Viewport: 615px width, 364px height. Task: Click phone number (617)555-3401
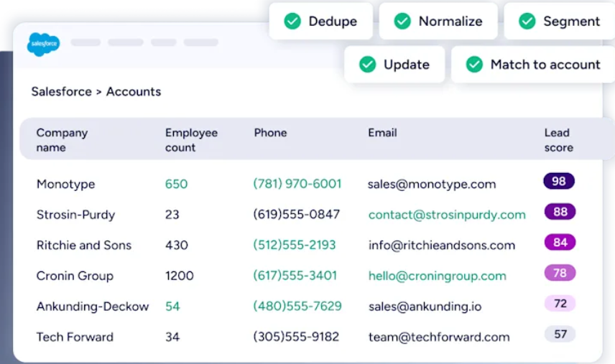pyautogui.click(x=295, y=276)
